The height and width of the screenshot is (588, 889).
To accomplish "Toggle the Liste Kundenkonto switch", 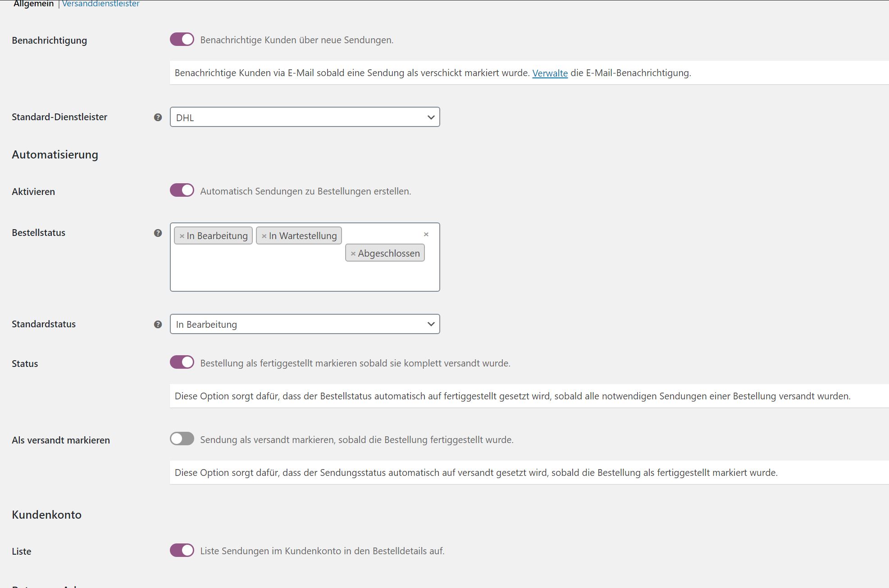I will coord(182,550).
